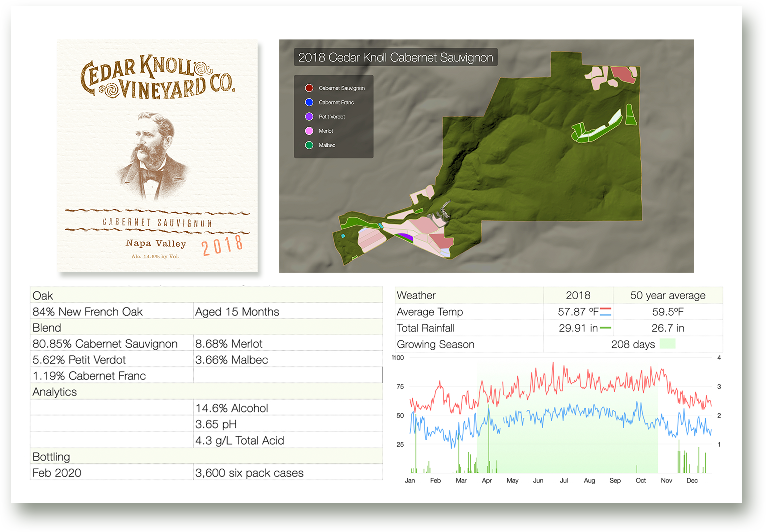Select the '3.66% Malbec' cell
766x532 pixels.
pyautogui.click(x=288, y=359)
